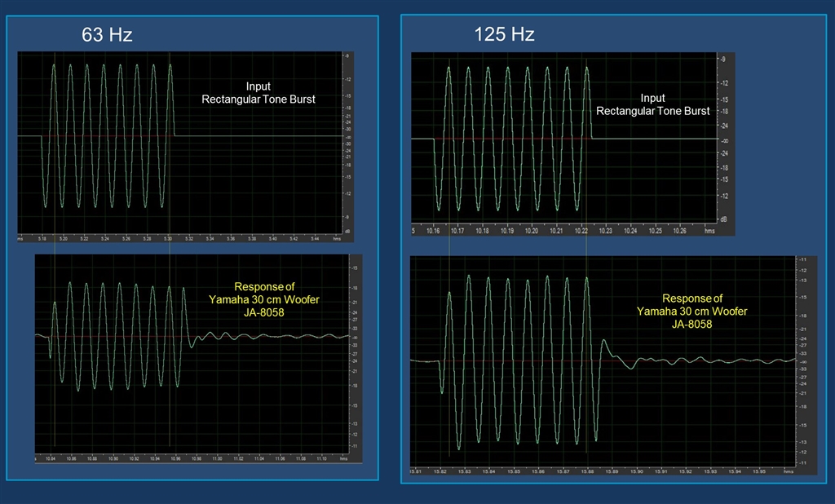Image resolution: width=835 pixels, height=504 pixels.
Task: Click the 15.94 time tick on the ruler
Action: 735,471
